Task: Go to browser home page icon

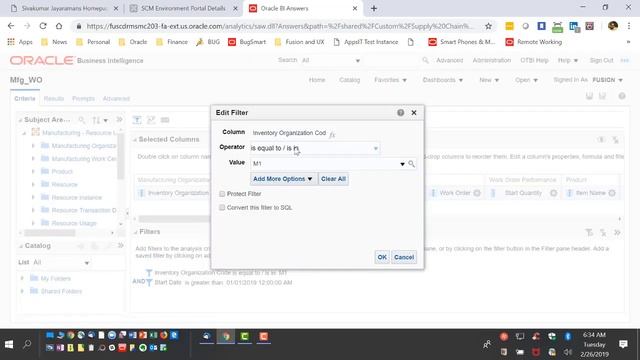Action: coord(59,26)
